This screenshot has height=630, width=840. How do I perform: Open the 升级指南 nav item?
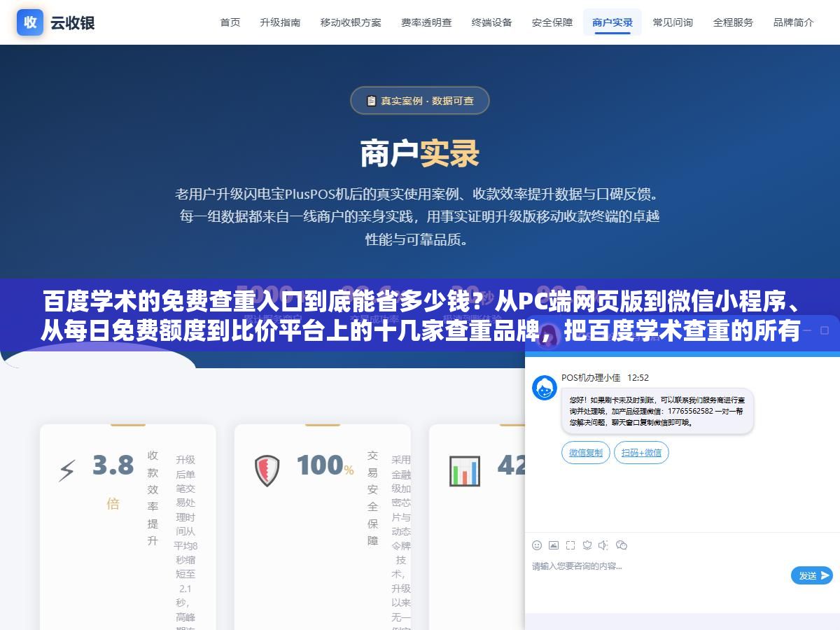pyautogui.click(x=280, y=22)
